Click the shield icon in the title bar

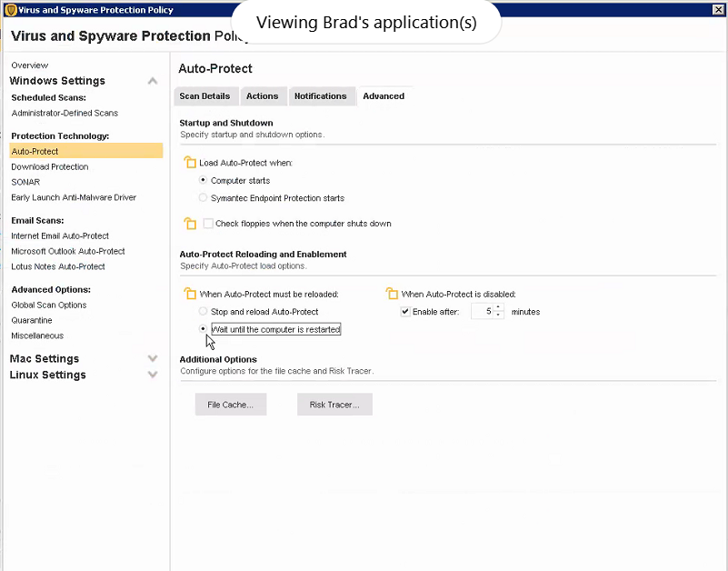click(11, 10)
